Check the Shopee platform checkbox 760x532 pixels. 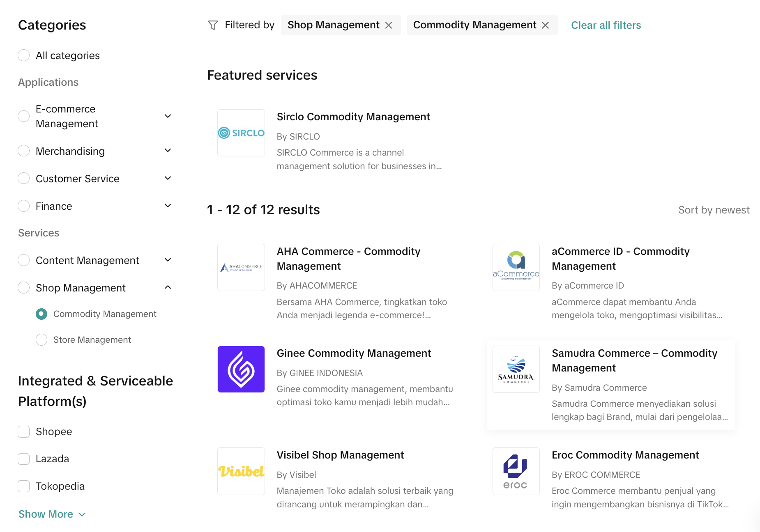[24, 431]
